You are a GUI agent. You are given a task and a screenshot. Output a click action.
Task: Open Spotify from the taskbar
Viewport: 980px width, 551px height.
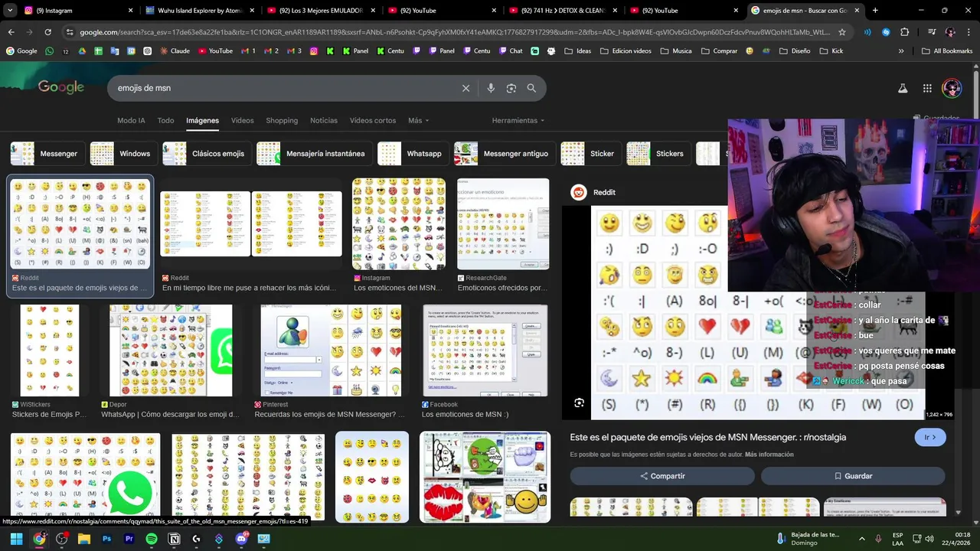[152, 539]
